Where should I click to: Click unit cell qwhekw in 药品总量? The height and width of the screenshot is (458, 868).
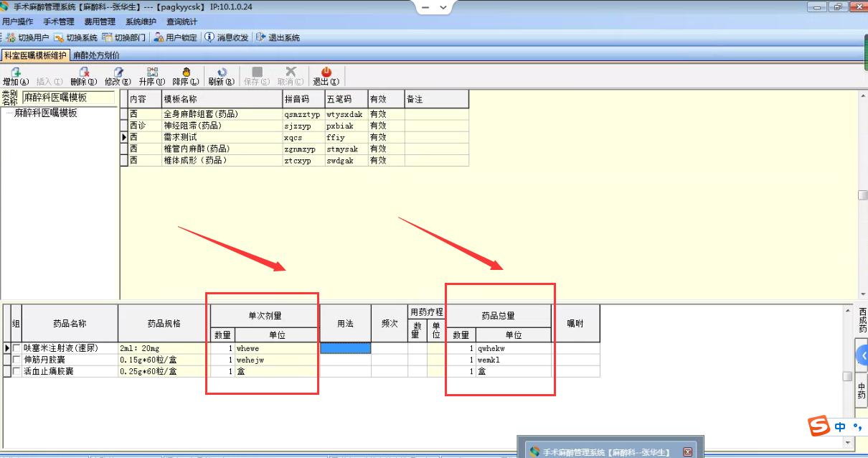[514, 348]
